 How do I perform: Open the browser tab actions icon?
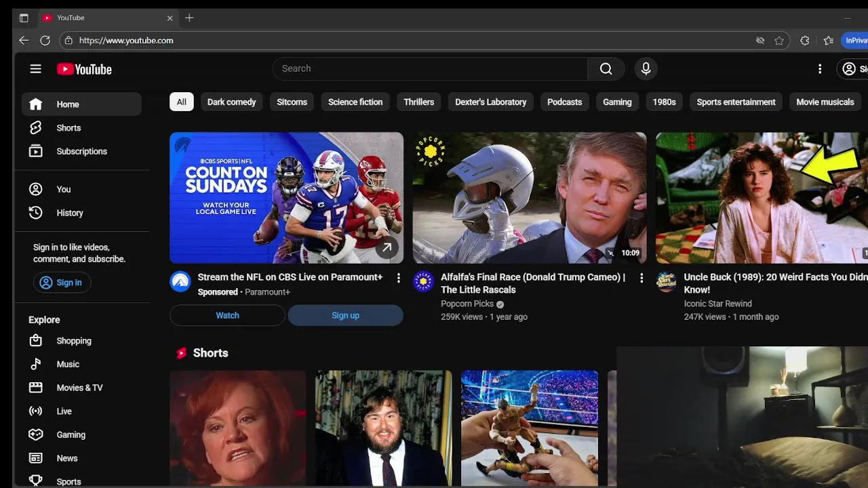point(24,18)
